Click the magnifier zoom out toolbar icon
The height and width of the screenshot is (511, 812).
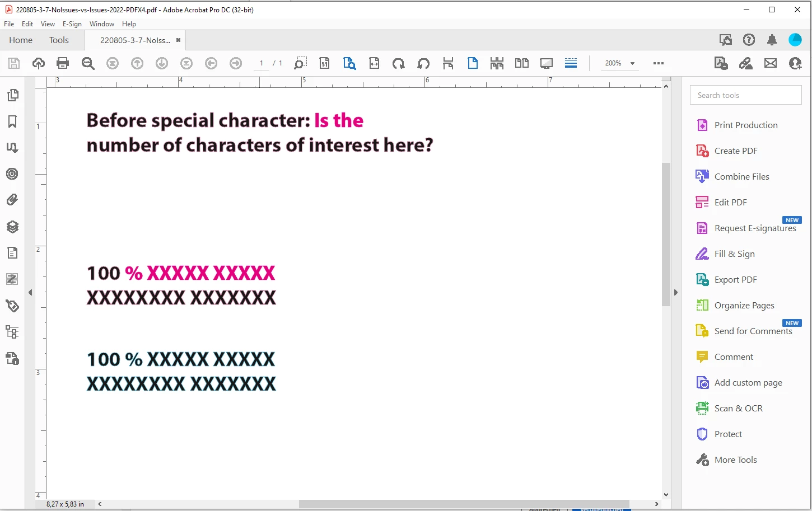coord(88,63)
